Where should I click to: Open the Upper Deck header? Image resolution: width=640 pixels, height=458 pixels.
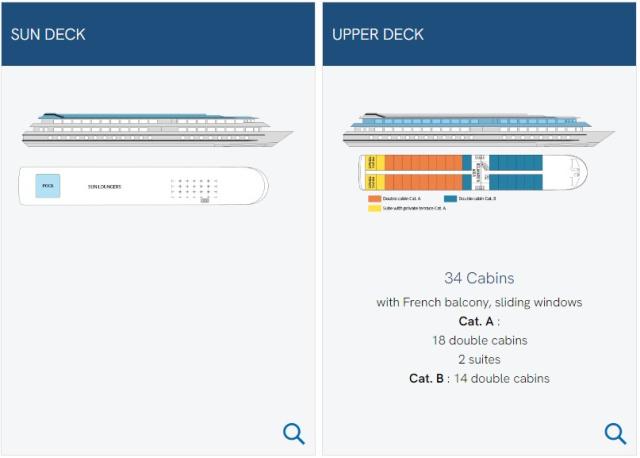pos(479,34)
